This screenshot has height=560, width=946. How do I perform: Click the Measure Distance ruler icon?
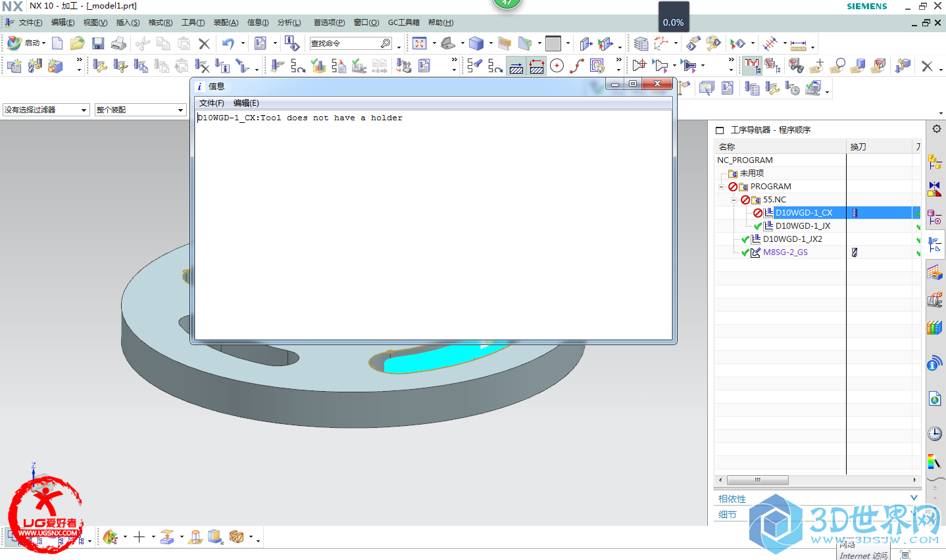point(798,45)
